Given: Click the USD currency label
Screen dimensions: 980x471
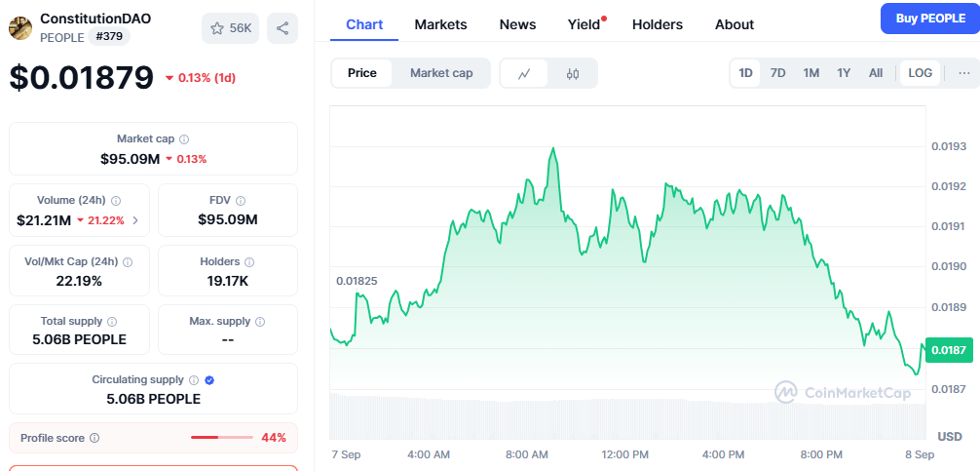Looking at the screenshot, I should 950,436.
